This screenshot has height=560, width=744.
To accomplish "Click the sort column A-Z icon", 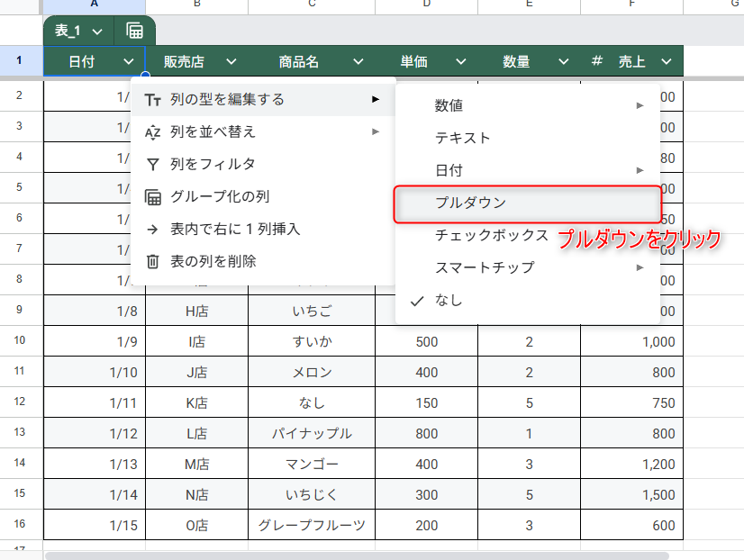I will point(153,131).
